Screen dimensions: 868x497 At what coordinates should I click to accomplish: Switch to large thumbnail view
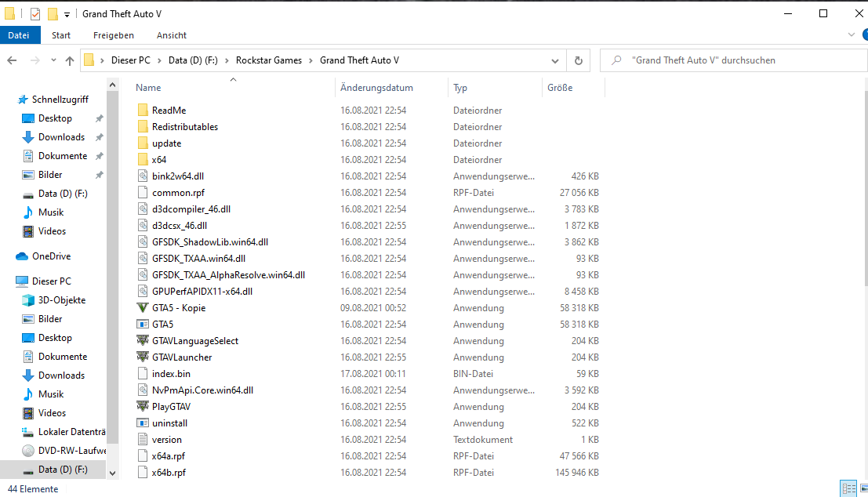863,488
